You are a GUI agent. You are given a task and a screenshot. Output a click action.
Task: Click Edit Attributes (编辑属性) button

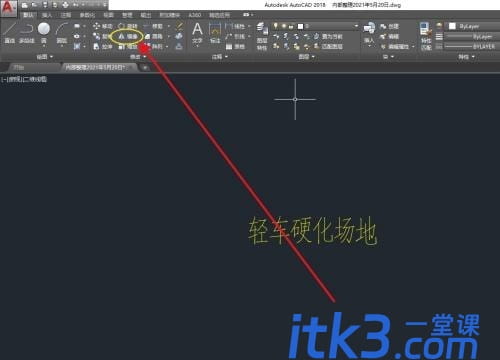tap(395, 47)
